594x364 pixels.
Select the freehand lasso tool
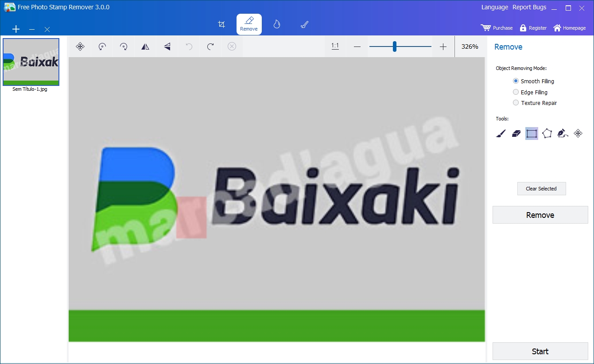(563, 133)
